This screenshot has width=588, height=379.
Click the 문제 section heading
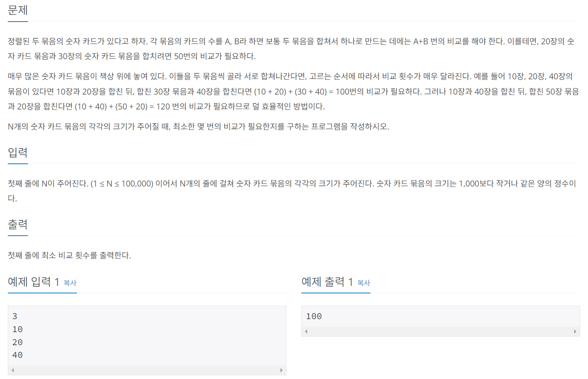point(18,10)
